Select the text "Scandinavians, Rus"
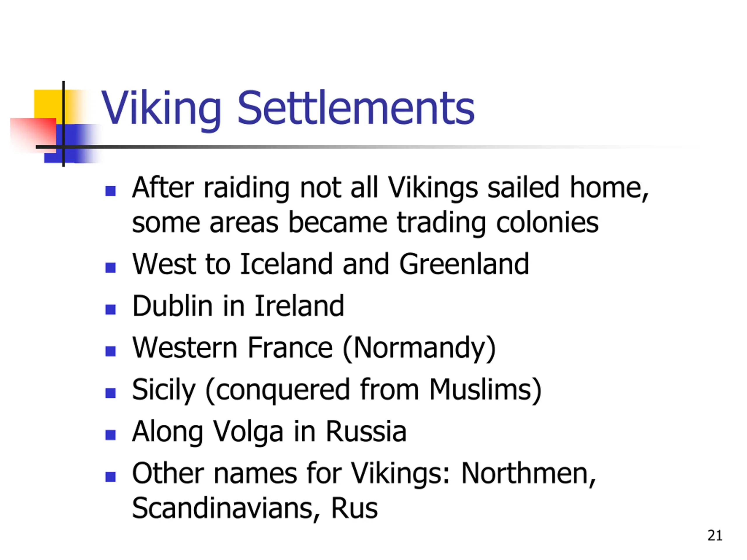This screenshot has width=747, height=560. tap(255, 508)
